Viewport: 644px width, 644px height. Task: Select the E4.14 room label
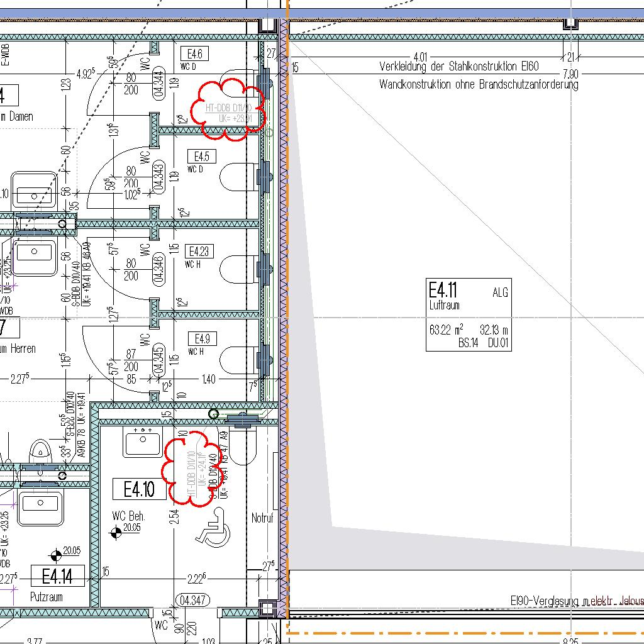point(57,576)
